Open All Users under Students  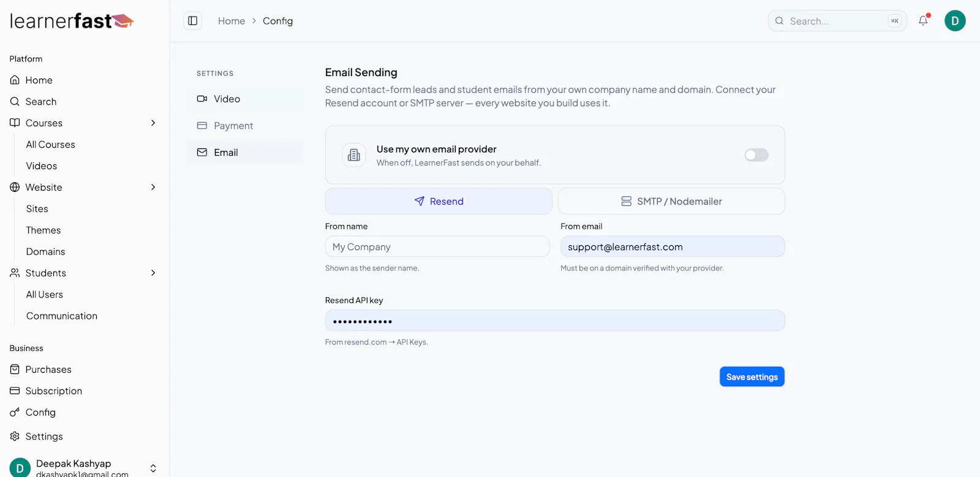point(45,294)
